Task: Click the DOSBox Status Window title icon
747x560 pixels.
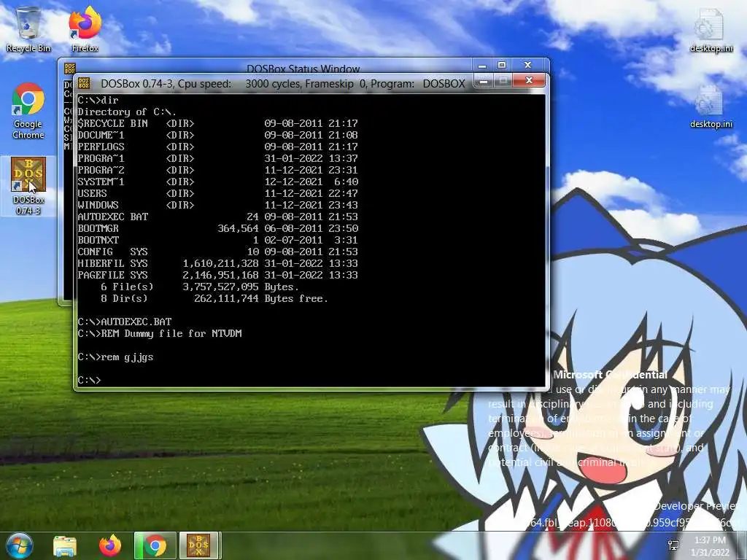Action: tap(69, 68)
